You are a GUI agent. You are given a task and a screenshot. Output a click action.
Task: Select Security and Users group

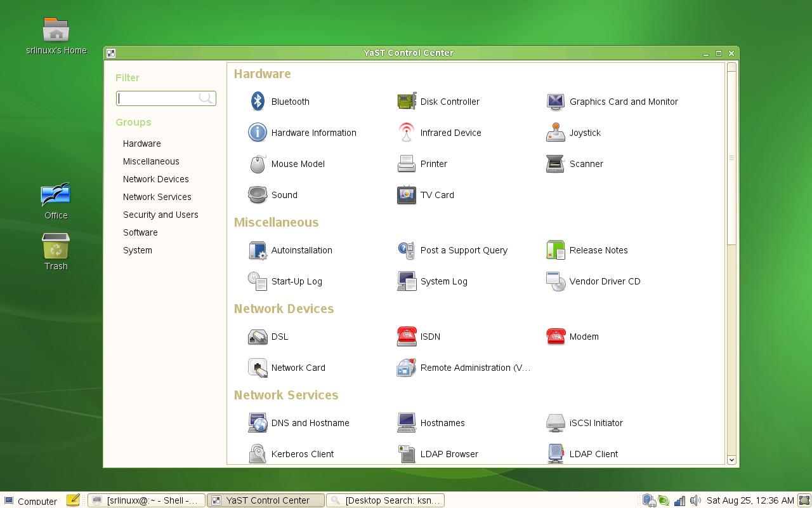tap(160, 215)
